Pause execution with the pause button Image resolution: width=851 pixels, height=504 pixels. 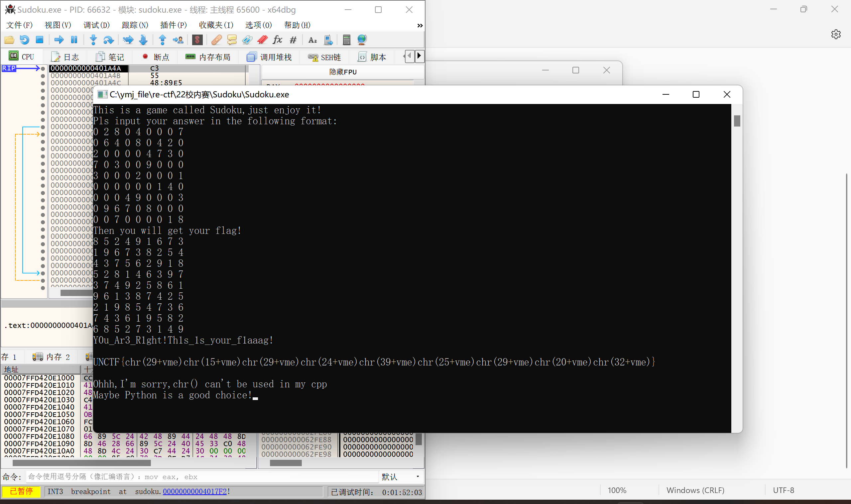[74, 40]
